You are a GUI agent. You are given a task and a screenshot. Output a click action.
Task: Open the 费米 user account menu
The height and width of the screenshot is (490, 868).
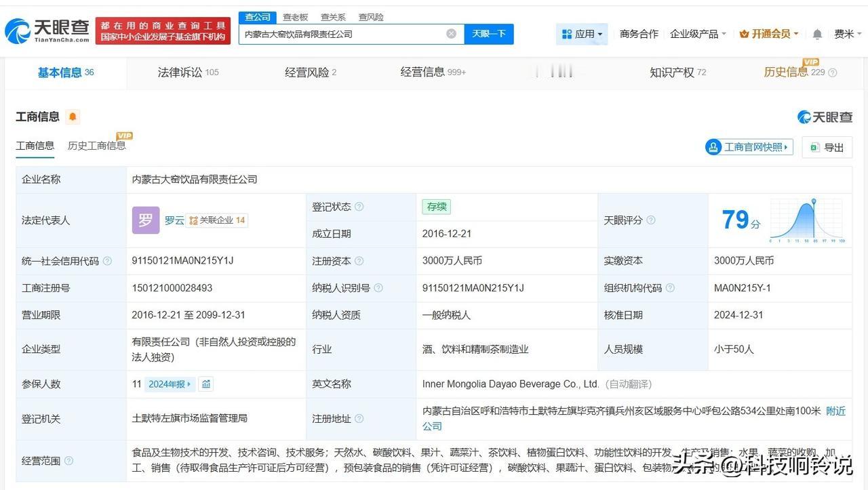click(847, 34)
